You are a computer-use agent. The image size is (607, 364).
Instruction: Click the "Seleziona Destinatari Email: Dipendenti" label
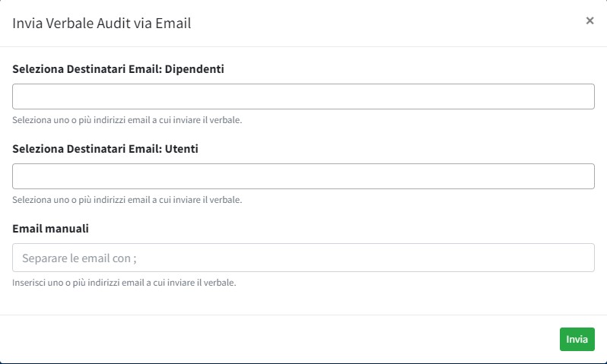pyautogui.click(x=118, y=69)
